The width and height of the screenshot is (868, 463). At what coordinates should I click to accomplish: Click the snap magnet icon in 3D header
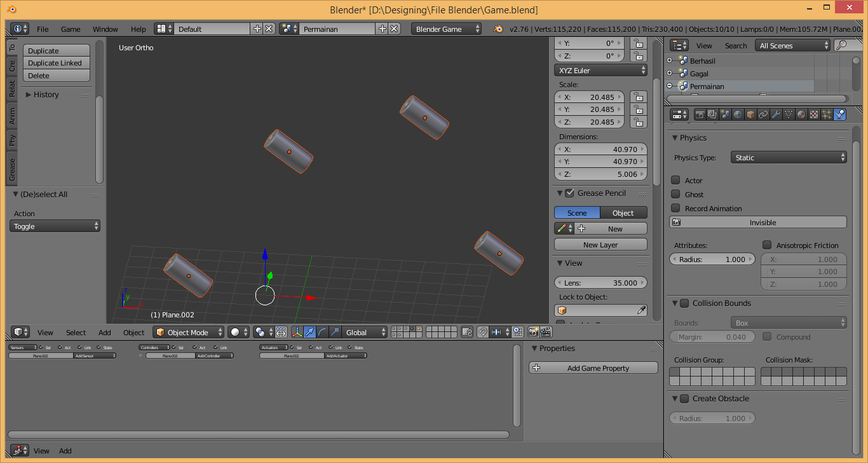pos(482,332)
